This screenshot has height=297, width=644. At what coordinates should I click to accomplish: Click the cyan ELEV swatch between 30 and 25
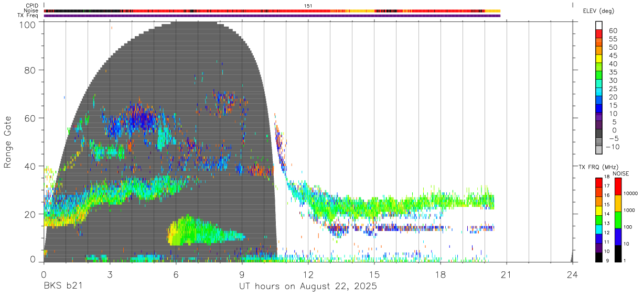pos(599,83)
